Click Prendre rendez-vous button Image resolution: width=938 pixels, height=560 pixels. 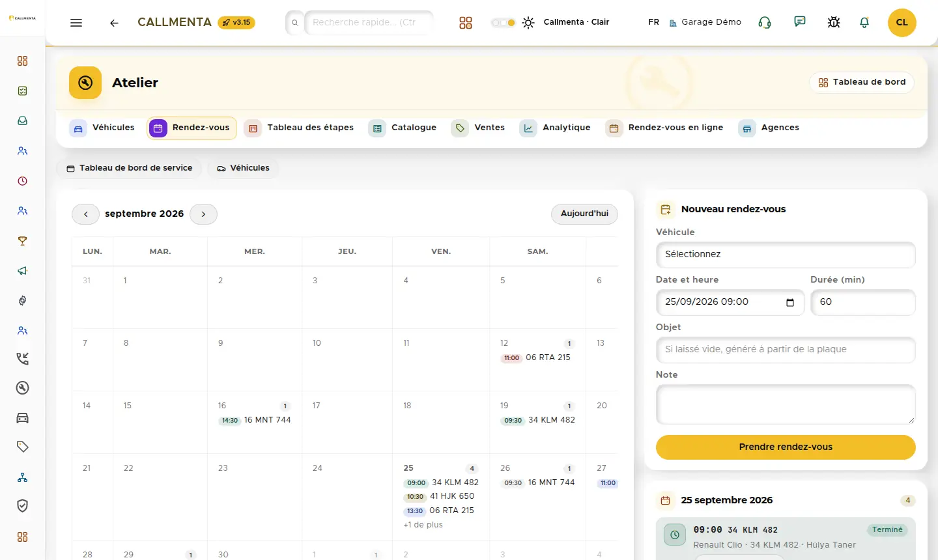(786, 447)
